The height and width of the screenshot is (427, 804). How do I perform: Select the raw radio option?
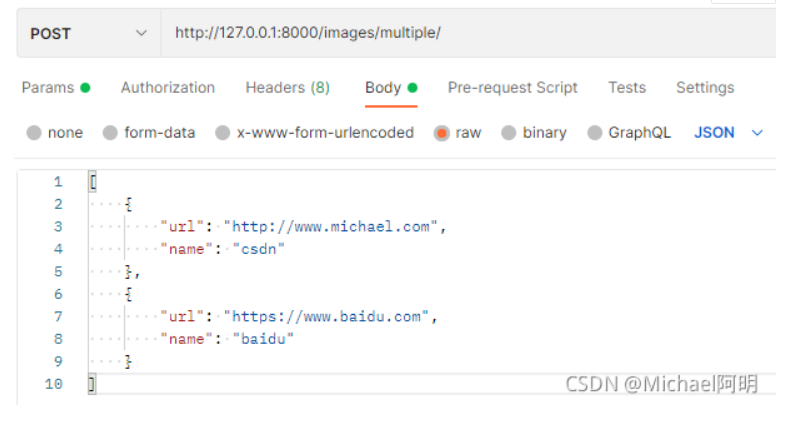click(x=441, y=133)
